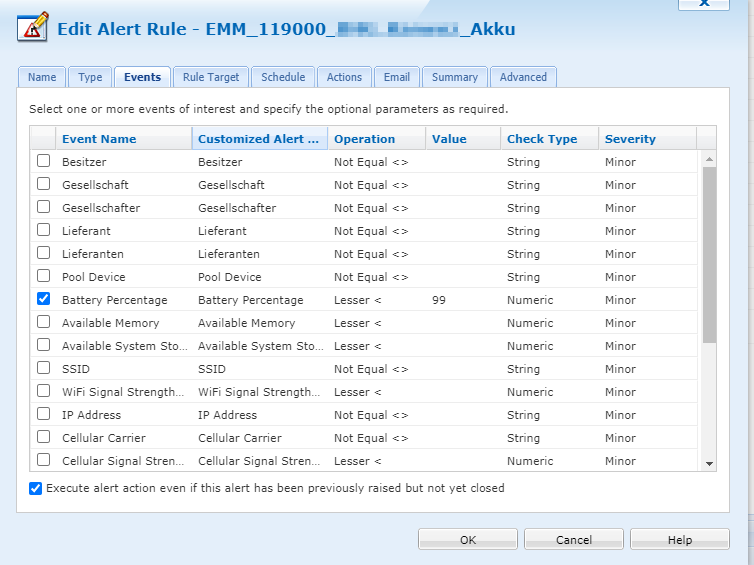
Task: Check the Besitzer event checkbox
Action: pos(43,161)
